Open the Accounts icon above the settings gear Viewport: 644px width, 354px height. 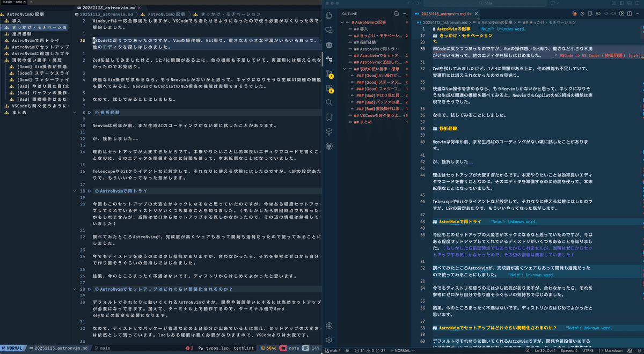click(x=329, y=324)
